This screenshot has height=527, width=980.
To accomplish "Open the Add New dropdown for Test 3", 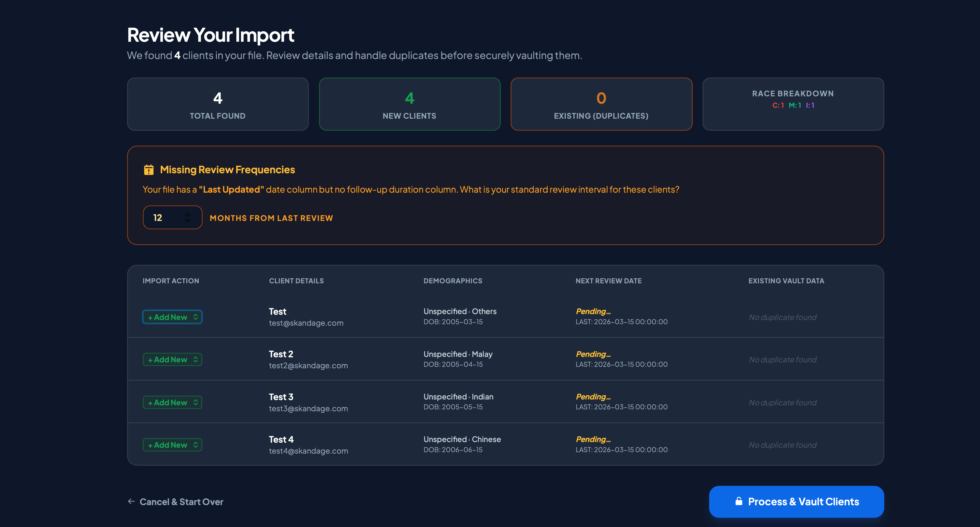I will (x=172, y=402).
